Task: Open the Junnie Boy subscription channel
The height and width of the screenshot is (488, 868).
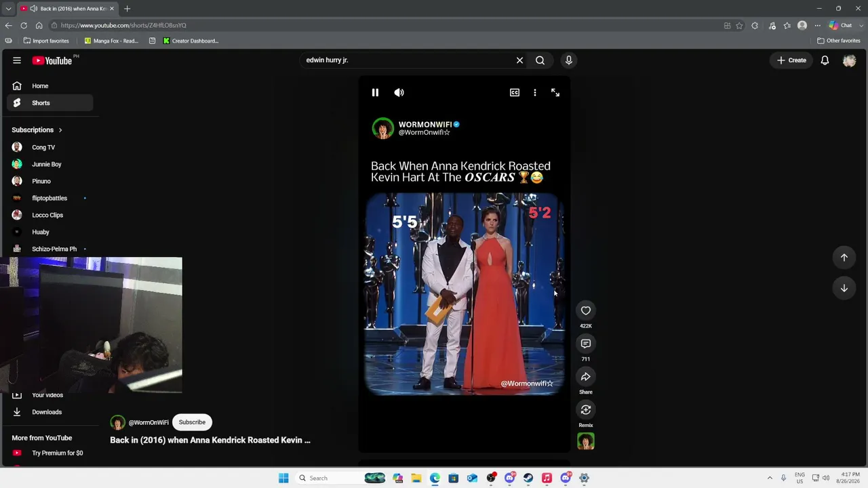Action: [50, 164]
